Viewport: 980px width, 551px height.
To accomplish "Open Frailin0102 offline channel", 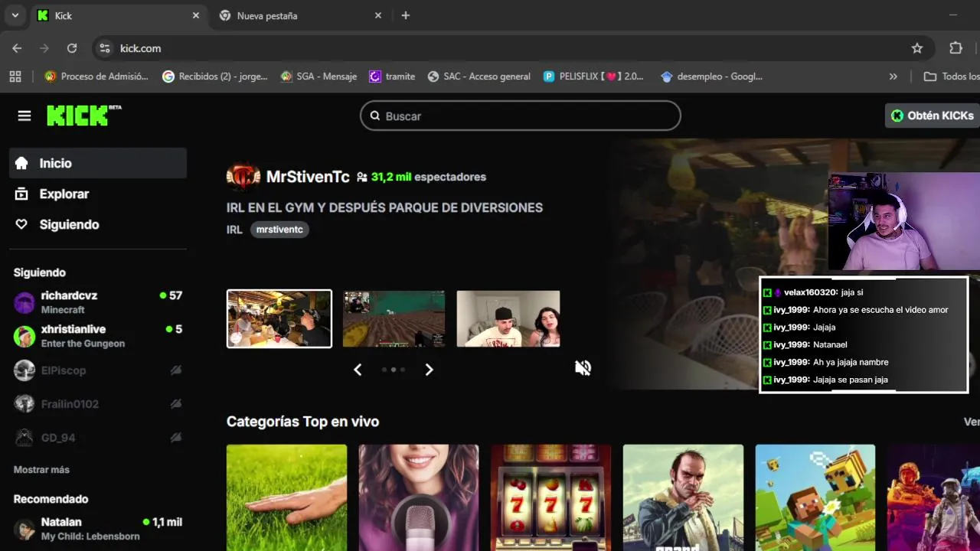I will pyautogui.click(x=98, y=404).
